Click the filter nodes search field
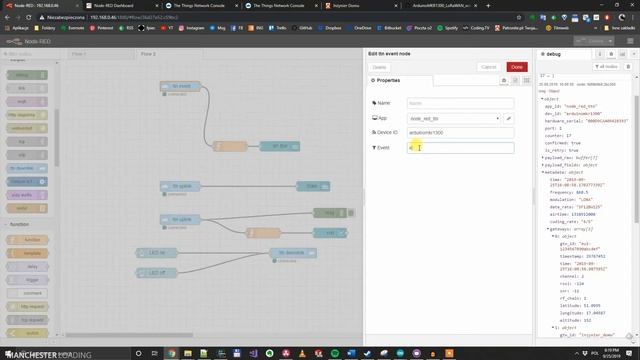Image resolution: width=640 pixels, height=360 pixels. coord(31,54)
